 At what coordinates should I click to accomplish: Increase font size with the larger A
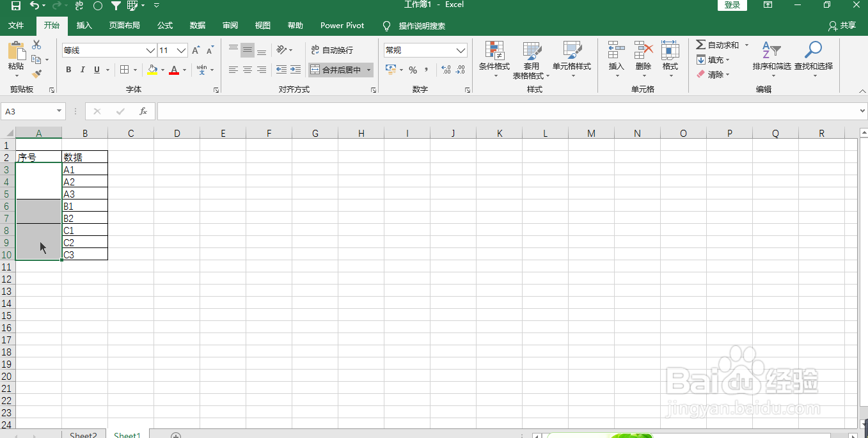196,50
